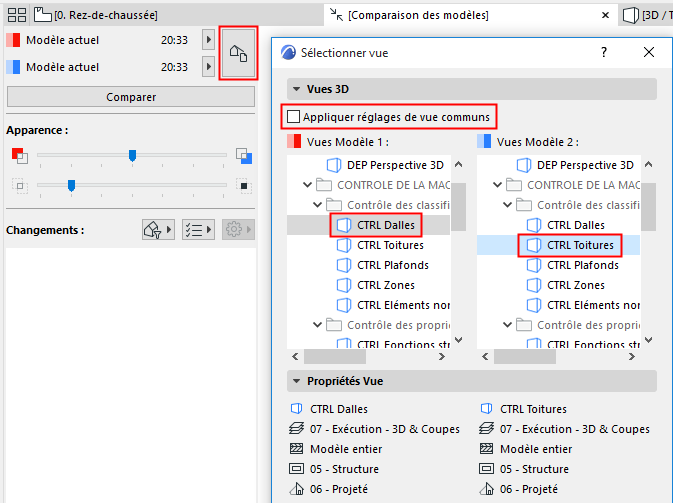Enable Appliquer réglages de vue communs checkbox
This screenshot has width=673, height=503.
point(292,116)
